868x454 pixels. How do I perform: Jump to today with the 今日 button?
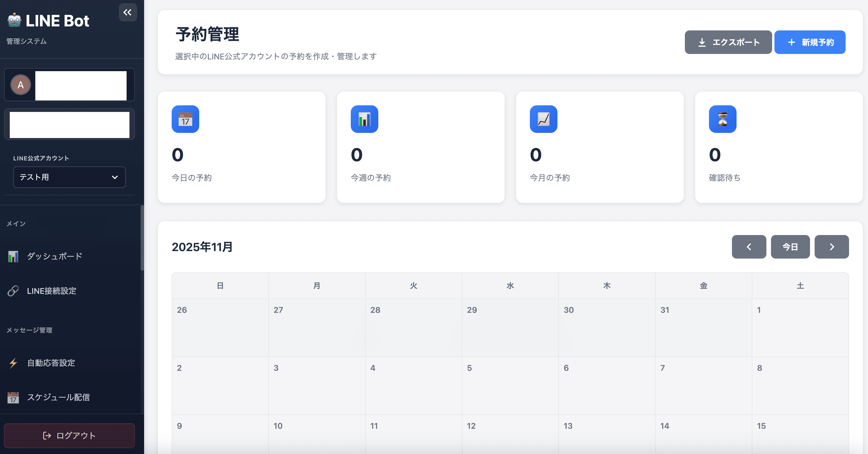point(790,247)
